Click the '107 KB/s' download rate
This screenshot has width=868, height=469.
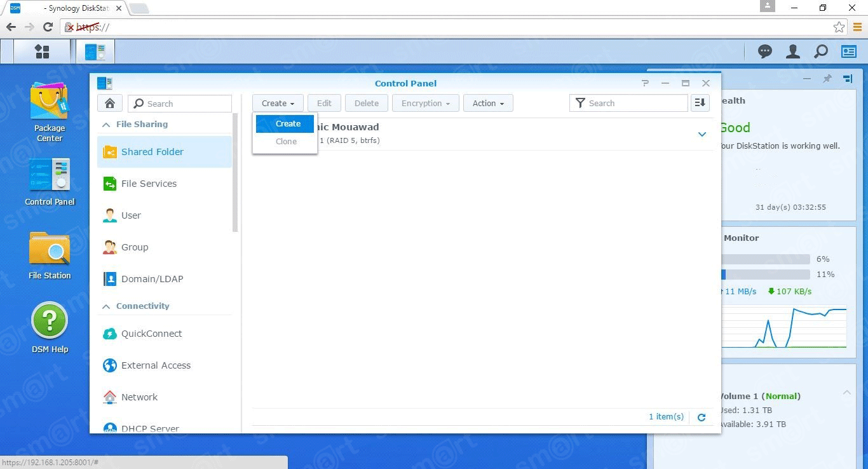(x=790, y=292)
